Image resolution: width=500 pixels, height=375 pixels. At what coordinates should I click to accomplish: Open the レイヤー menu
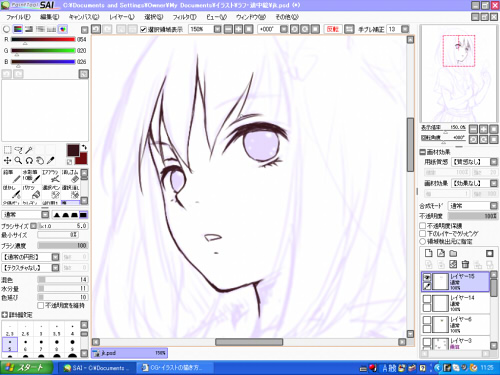pos(122,17)
